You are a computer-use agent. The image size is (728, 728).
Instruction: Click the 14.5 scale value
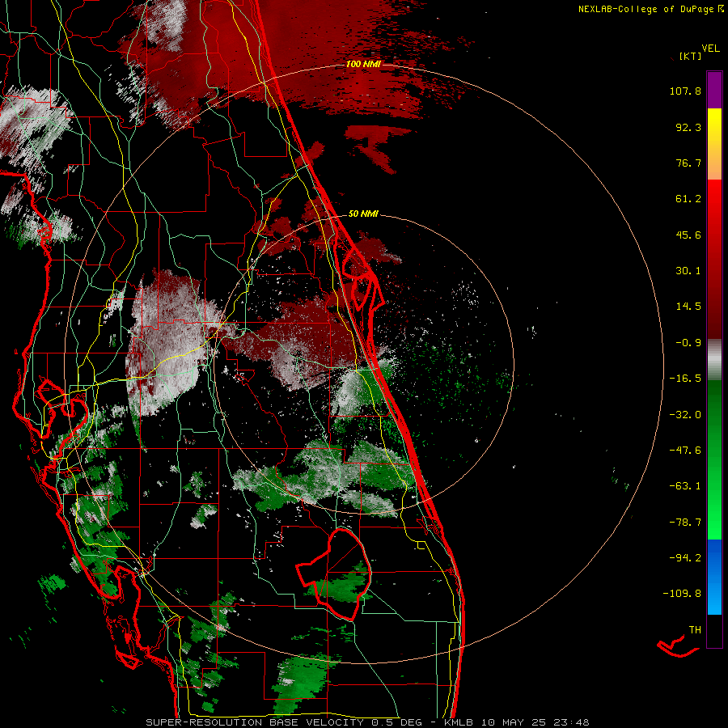[x=688, y=307]
